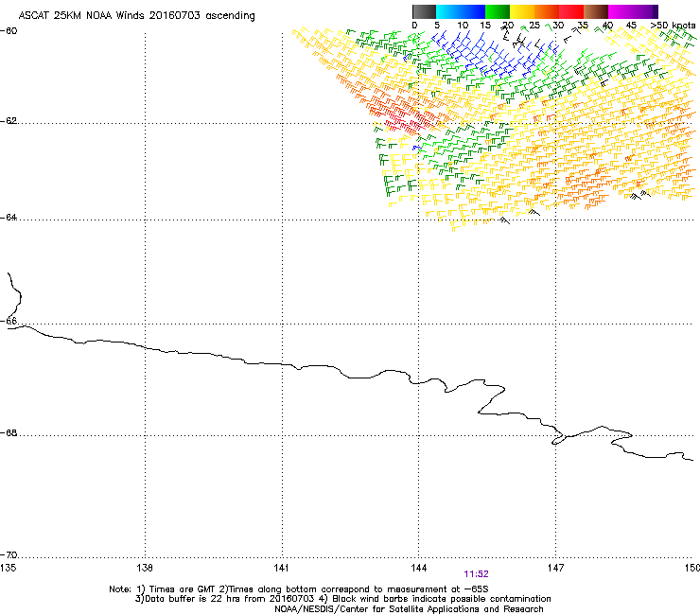Click the '141' longitude label

click(281, 568)
